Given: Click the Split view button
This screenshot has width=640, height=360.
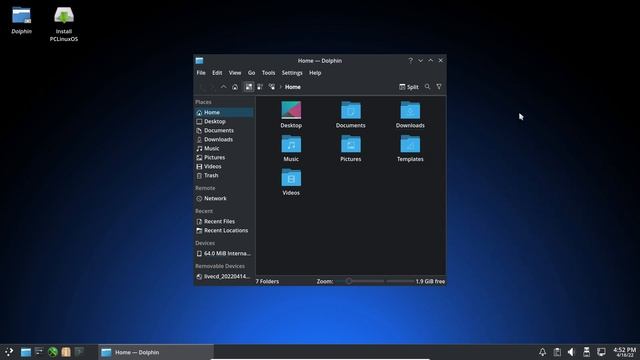Looking at the screenshot, I should (x=409, y=87).
